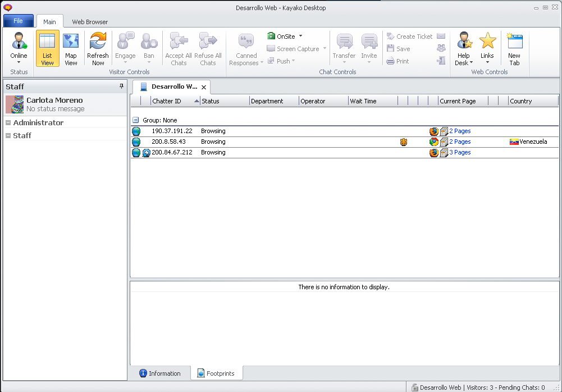
Task: Switch to the Information tab
Action: (x=160, y=373)
